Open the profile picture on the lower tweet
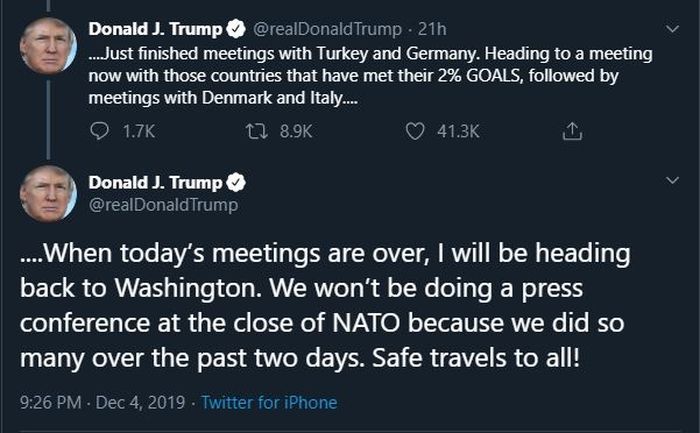 tap(47, 193)
